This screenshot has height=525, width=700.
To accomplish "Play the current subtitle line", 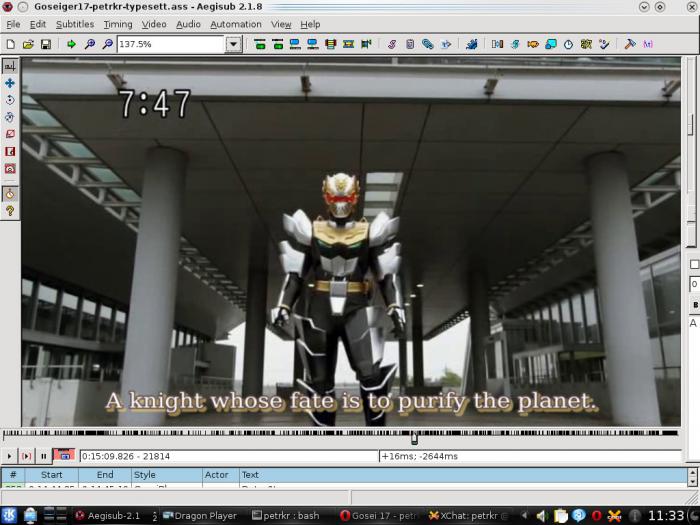I will tap(26, 456).
